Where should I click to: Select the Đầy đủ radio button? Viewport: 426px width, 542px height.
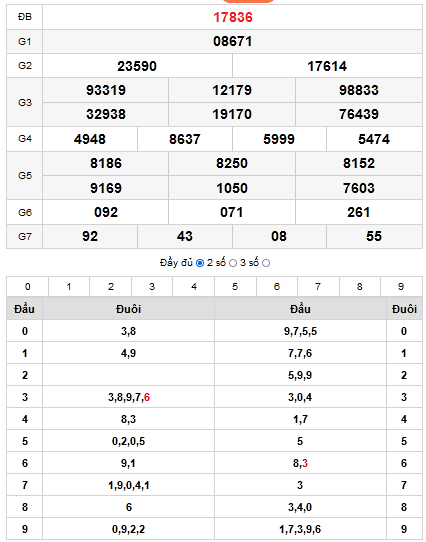click(x=200, y=263)
